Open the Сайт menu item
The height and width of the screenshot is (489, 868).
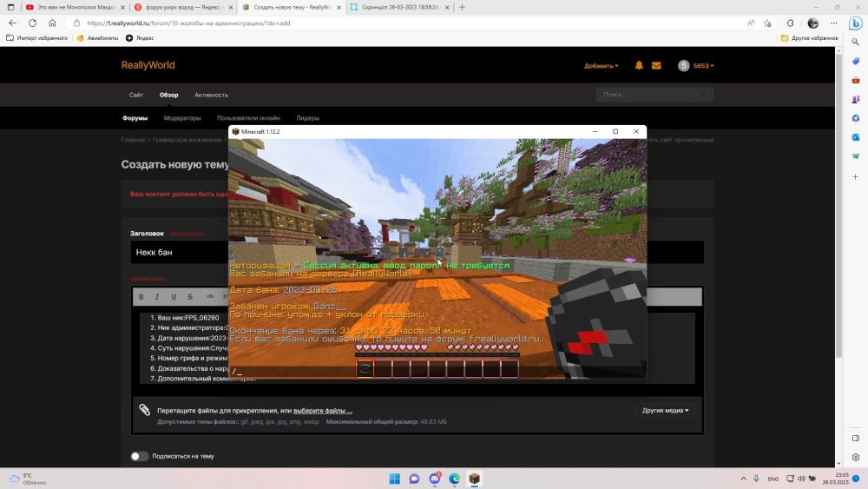coord(136,95)
